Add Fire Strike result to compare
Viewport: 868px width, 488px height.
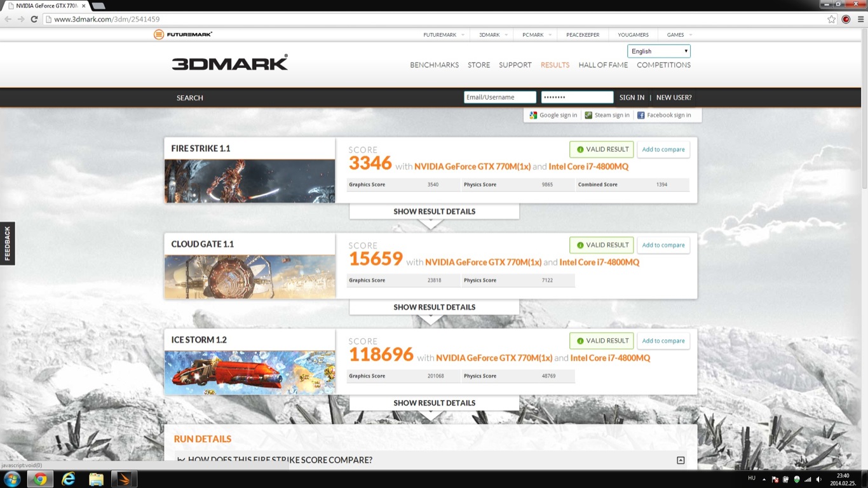pyautogui.click(x=663, y=149)
